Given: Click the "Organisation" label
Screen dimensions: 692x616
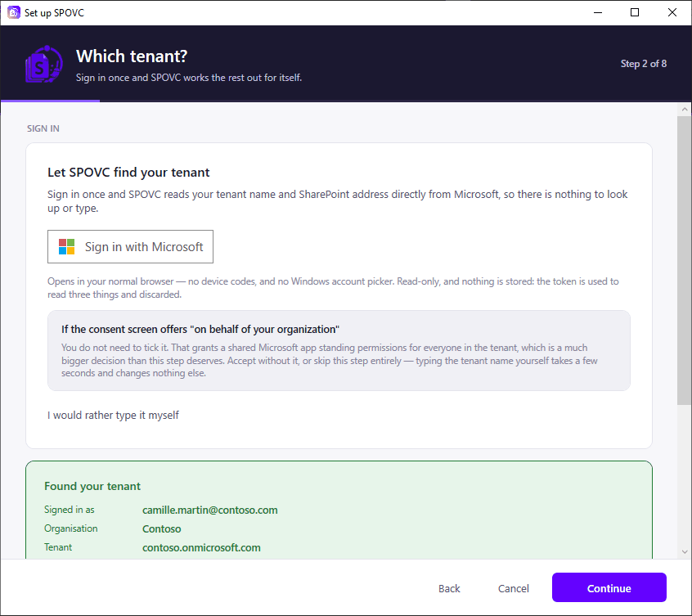Looking at the screenshot, I should (70, 528).
